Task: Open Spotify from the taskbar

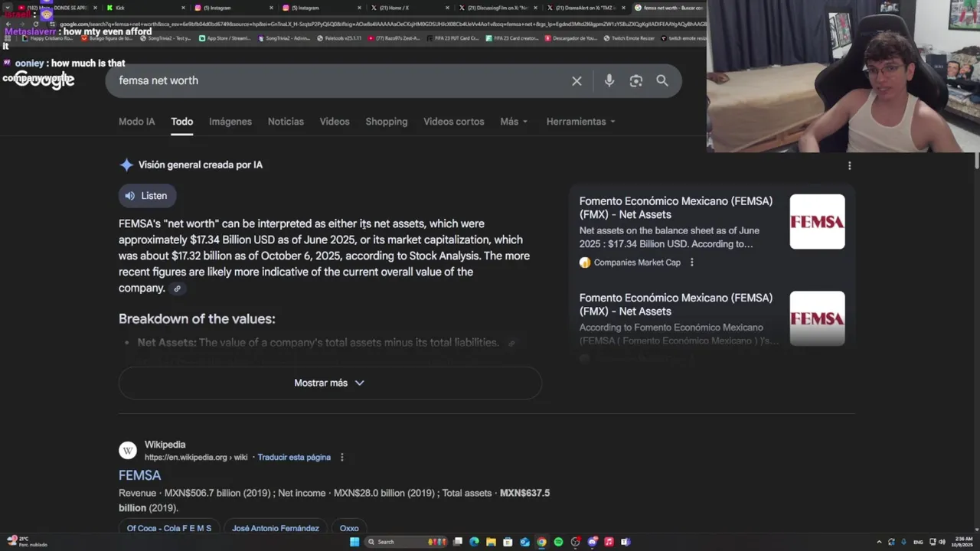Action: click(x=558, y=542)
